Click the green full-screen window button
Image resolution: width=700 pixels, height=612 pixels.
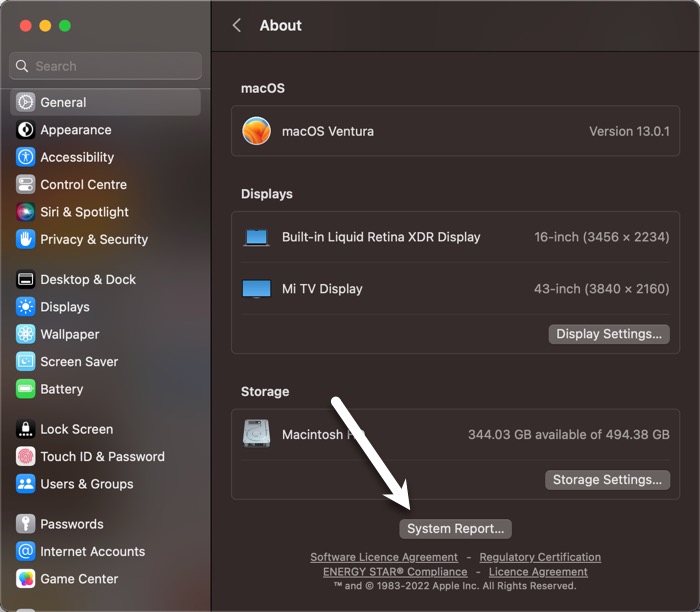point(65,26)
